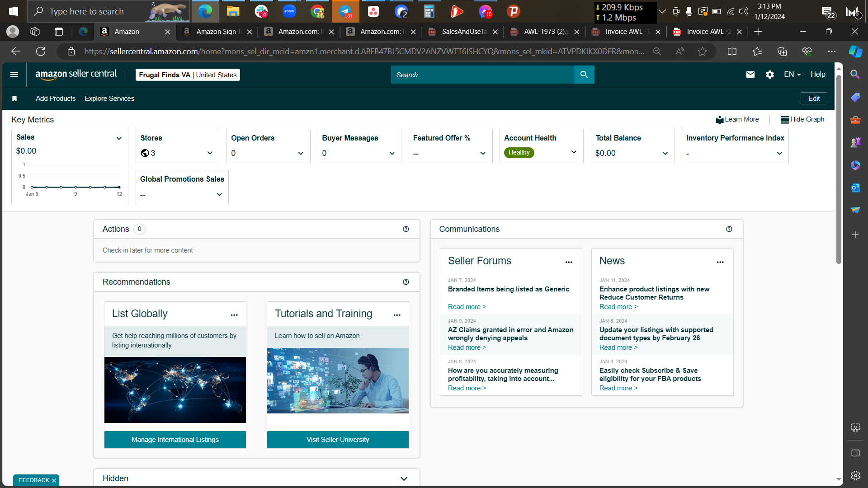The image size is (868, 488).
Task: Click the page vertical scrollbar
Action: pos(839,169)
